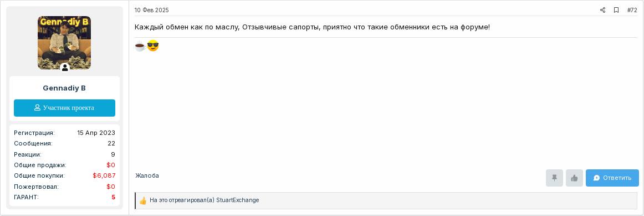Click the coffee cup emoji in signature
Viewport: 644px width, 216px height.
pos(140,46)
